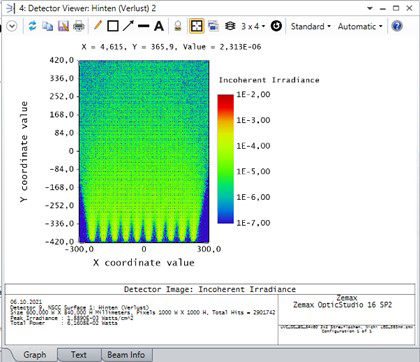Open the Standard dropdown menu
This screenshot has width=420, height=362.
311,26
